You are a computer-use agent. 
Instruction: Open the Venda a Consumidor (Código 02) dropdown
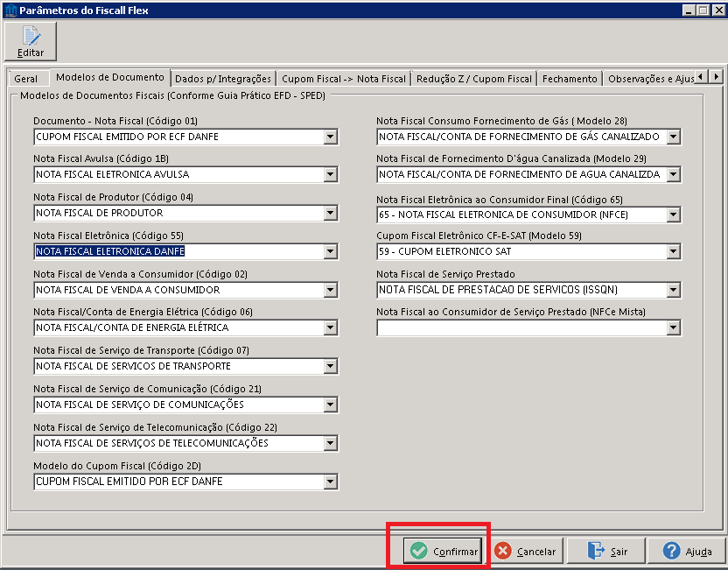click(330, 290)
